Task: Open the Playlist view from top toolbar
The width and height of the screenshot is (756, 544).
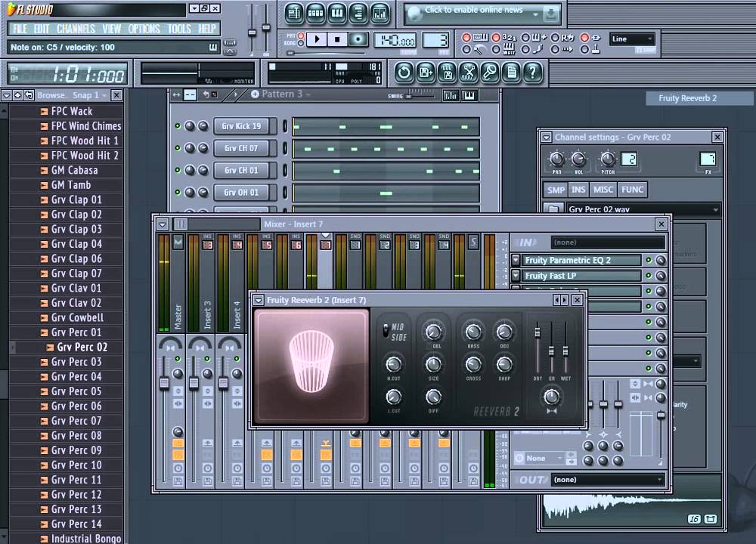Action: (x=293, y=13)
